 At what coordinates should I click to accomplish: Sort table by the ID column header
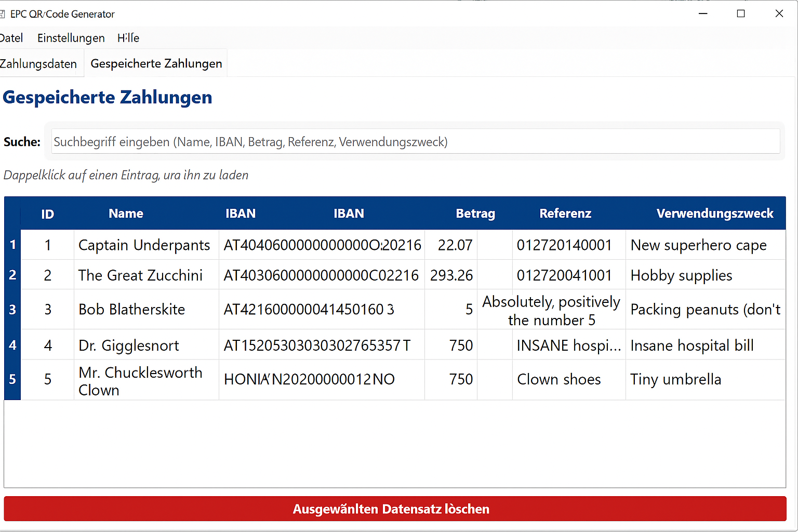coord(47,214)
